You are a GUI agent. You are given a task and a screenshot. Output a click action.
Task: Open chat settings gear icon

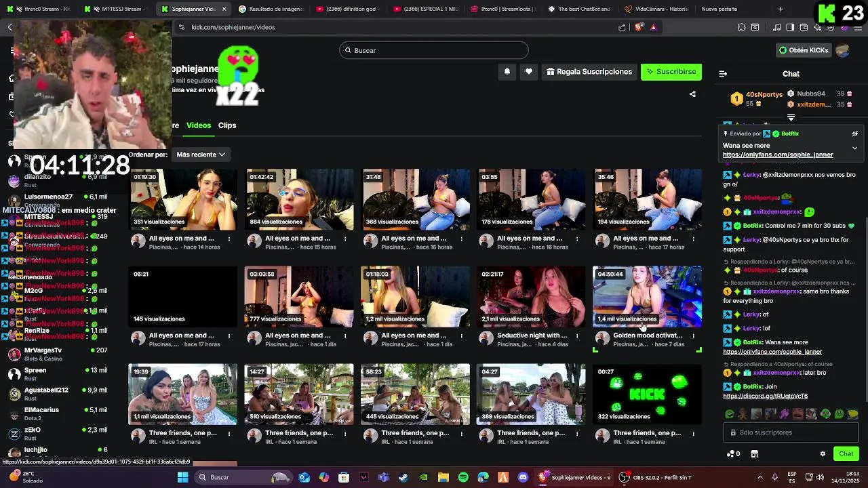823,454
